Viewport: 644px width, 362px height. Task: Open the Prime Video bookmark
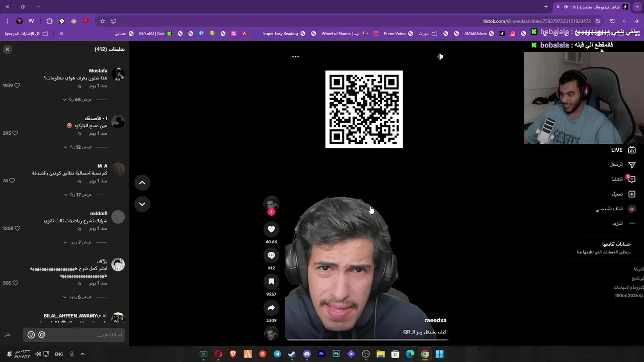click(x=398, y=34)
